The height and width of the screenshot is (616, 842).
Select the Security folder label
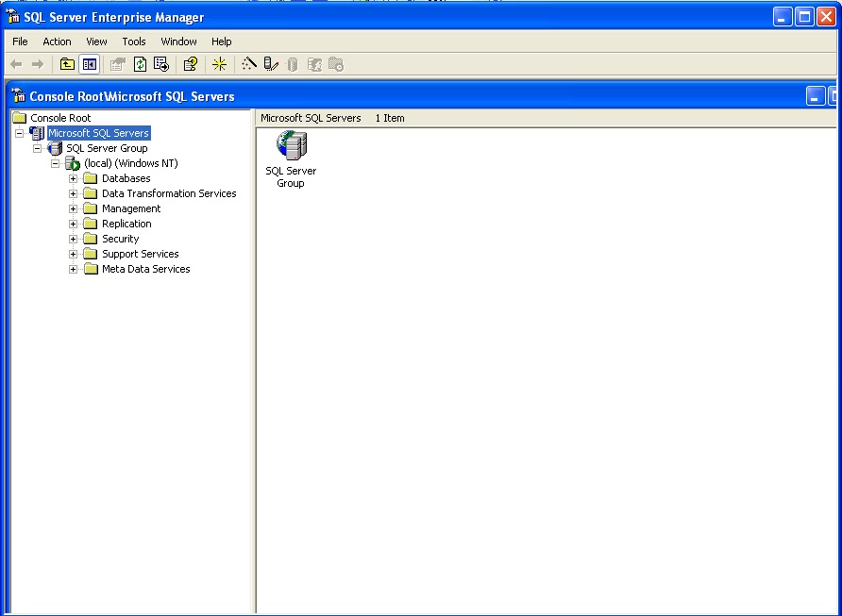point(120,239)
